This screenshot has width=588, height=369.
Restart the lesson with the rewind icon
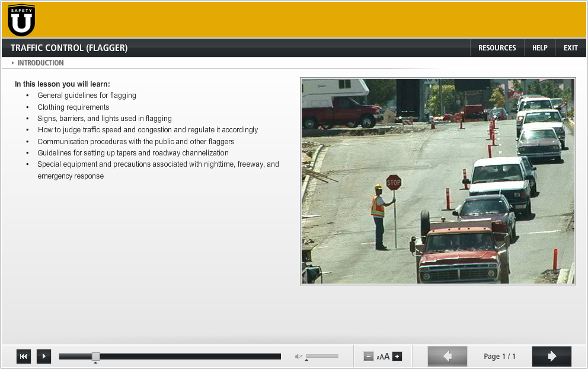[x=23, y=356]
